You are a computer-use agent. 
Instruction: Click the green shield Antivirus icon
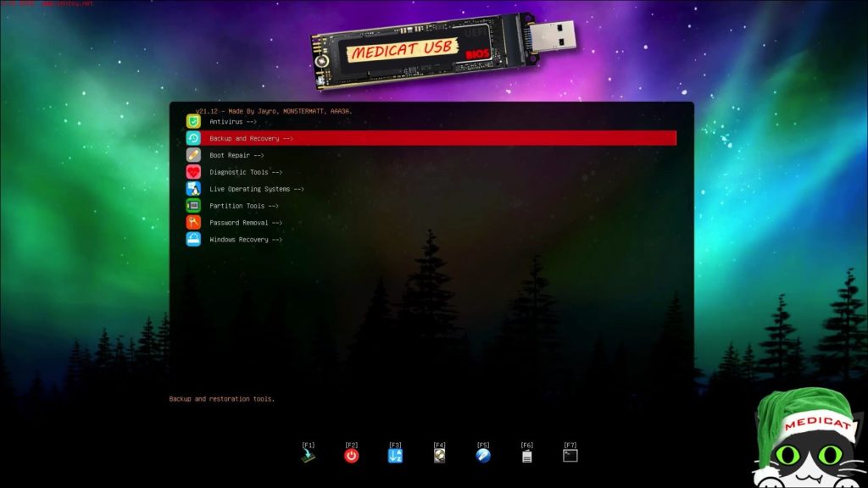coord(193,121)
